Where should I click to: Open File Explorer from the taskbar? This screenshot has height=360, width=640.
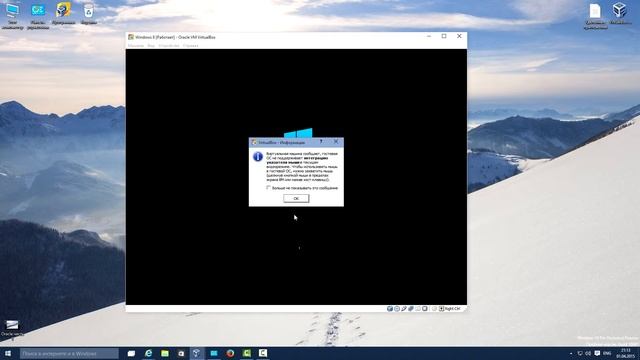(x=164, y=353)
